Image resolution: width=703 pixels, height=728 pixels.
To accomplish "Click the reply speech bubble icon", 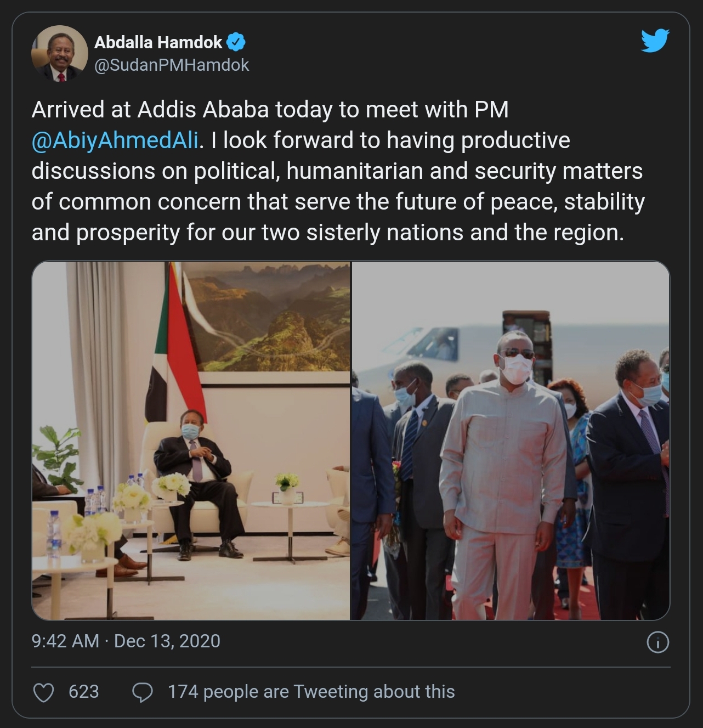I will [143, 692].
